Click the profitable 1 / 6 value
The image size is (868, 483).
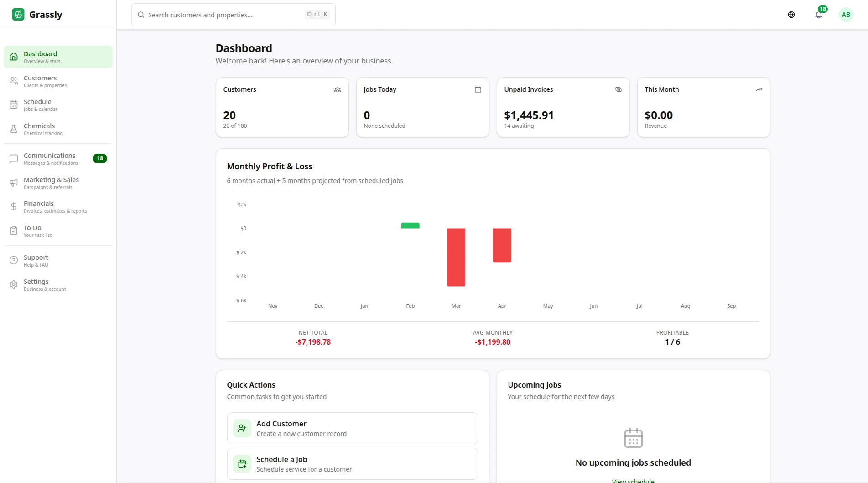pyautogui.click(x=672, y=342)
